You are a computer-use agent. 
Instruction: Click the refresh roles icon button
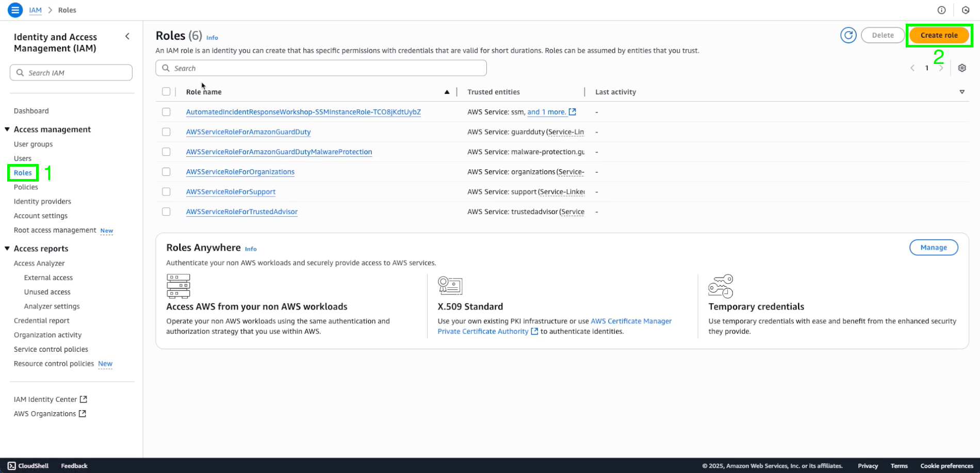848,35
